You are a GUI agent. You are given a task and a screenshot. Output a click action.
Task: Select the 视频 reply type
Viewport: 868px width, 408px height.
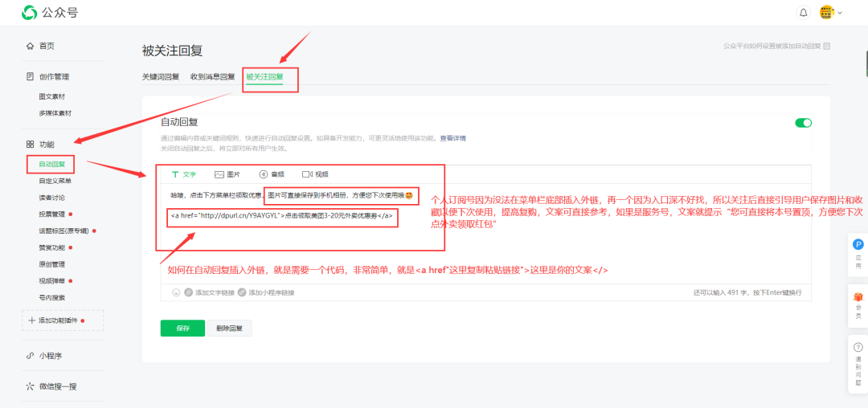click(x=315, y=174)
